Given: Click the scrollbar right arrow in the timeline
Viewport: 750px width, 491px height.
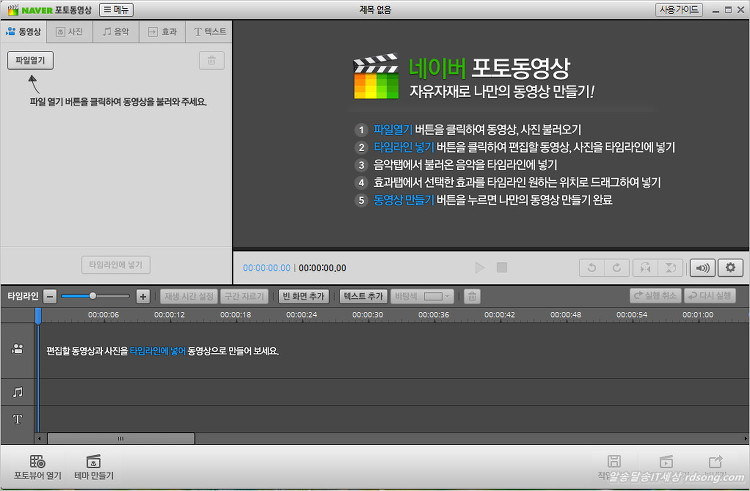Looking at the screenshot, I should coord(746,438).
